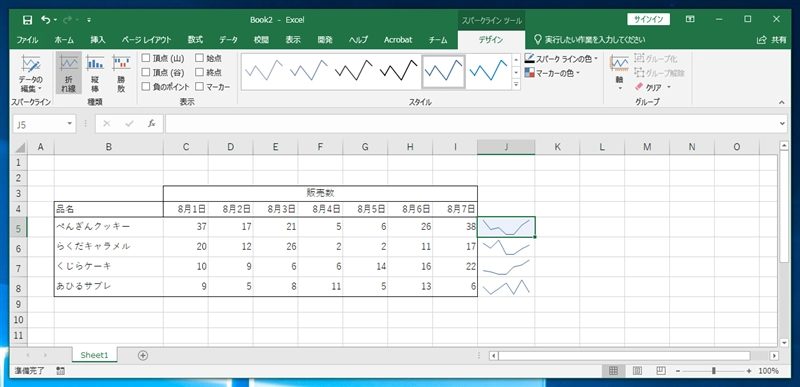Click the macro recording icon in status bar
The image size is (800, 387).
click(61, 371)
